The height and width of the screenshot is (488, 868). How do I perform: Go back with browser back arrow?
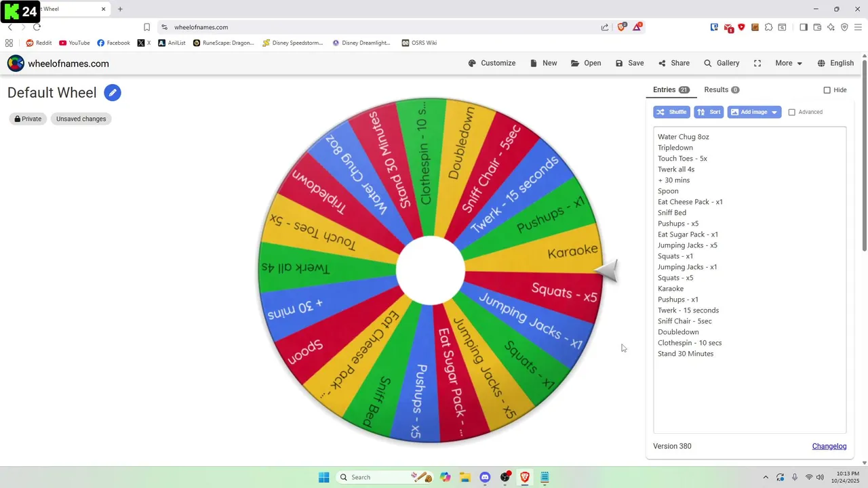(x=9, y=27)
